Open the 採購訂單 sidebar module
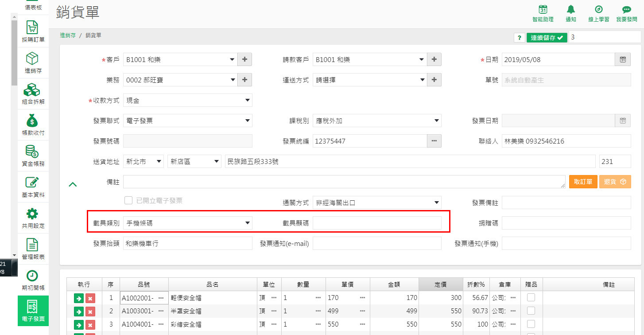The width and height of the screenshot is (644, 335). tap(33, 31)
